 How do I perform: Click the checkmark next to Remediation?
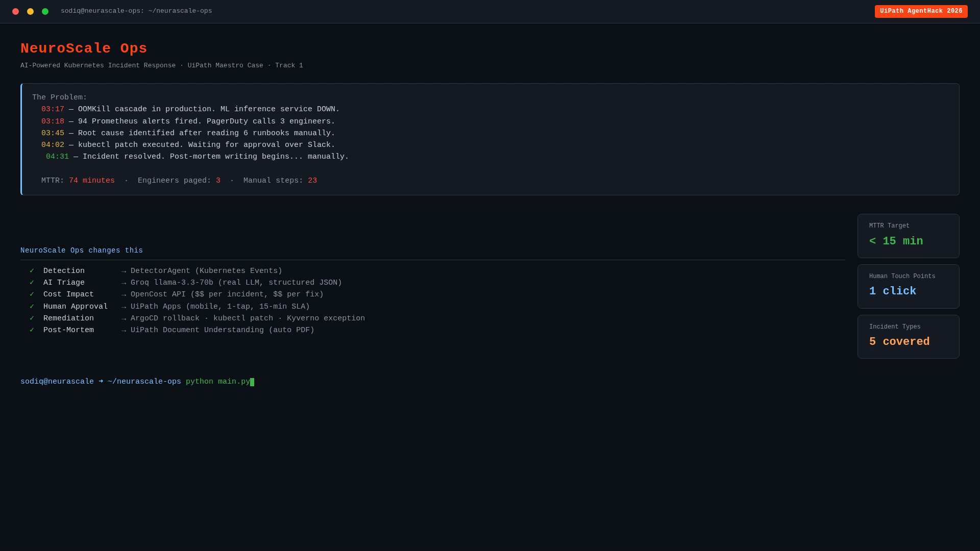pos(32,318)
